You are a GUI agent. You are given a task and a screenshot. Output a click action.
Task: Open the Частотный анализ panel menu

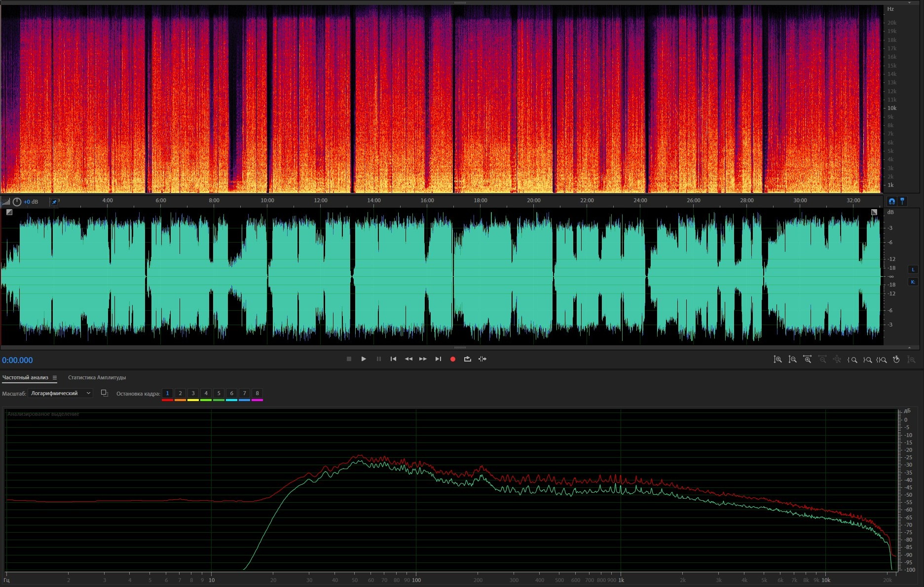pos(55,378)
